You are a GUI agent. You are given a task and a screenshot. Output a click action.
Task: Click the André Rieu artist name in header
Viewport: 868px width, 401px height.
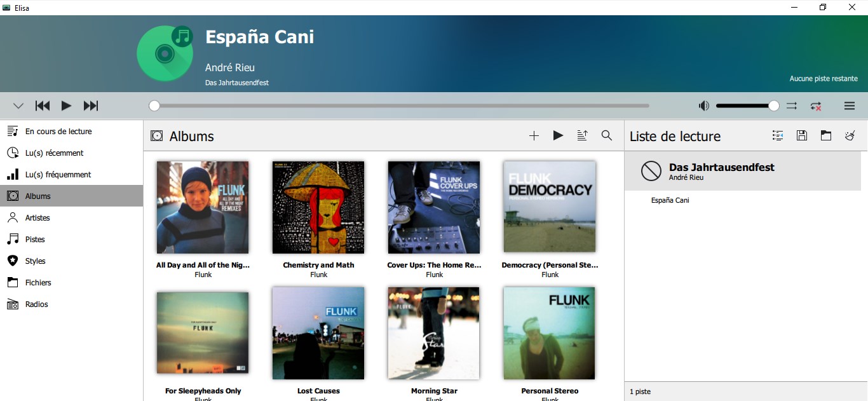coord(230,67)
